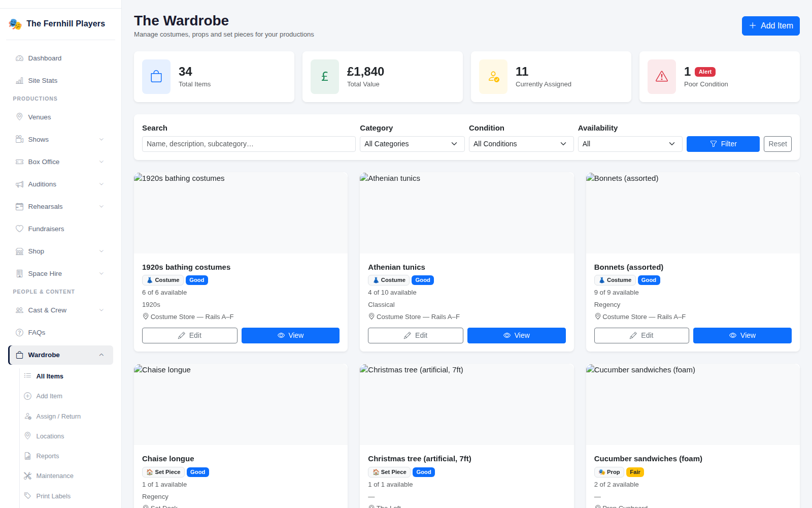View the 1920s bathing costumes item

pyautogui.click(x=290, y=335)
